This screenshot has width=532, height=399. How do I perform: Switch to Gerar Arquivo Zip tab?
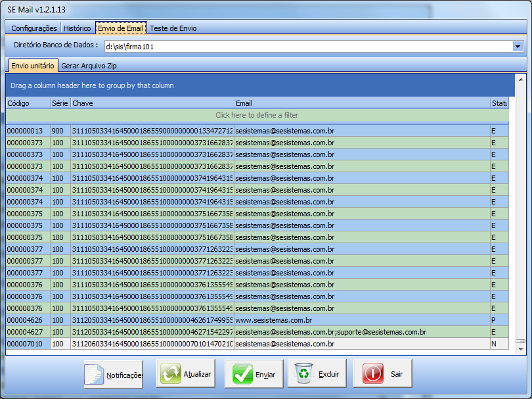(x=89, y=66)
